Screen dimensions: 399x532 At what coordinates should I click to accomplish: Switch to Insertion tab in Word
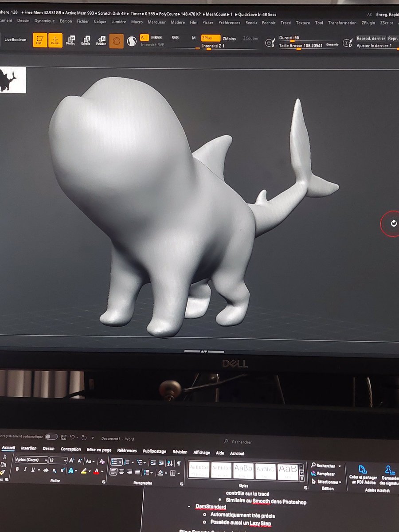coord(29,448)
